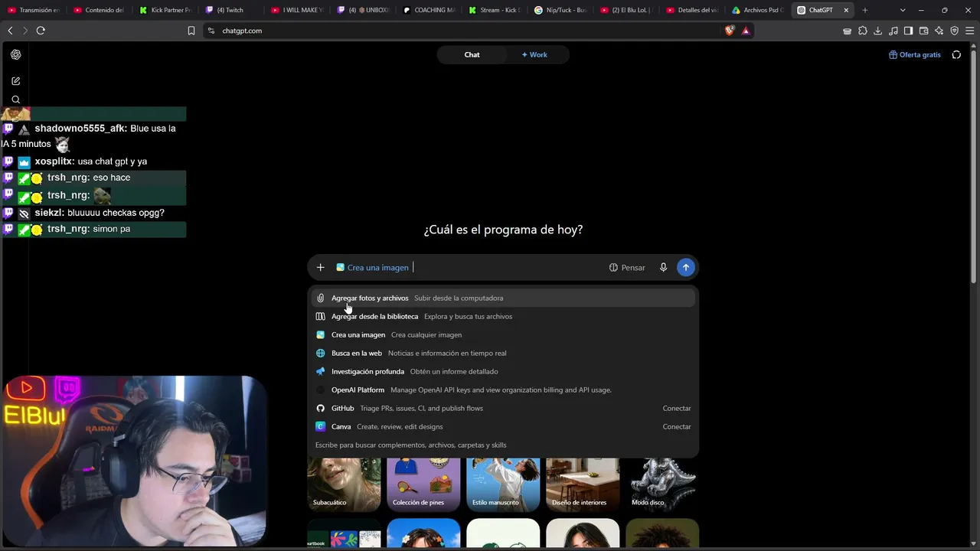Open the Brave Rewards triangle icon
Screen dimensions: 980x551
click(x=746, y=31)
